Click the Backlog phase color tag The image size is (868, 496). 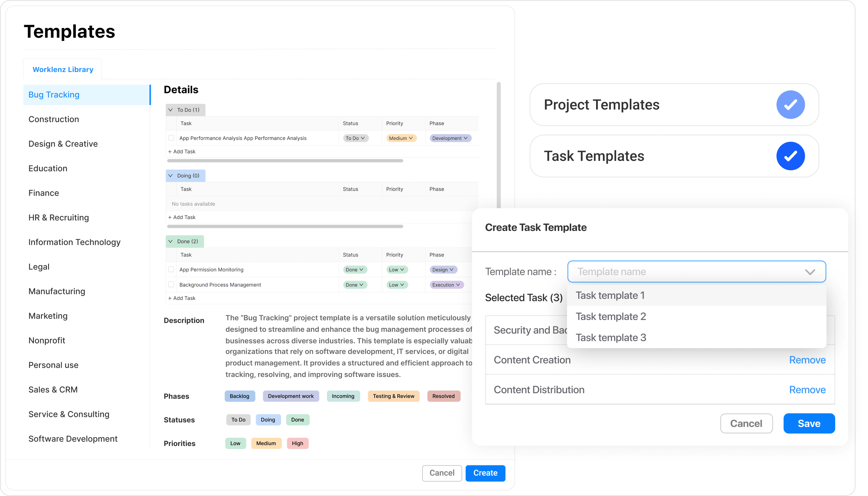click(x=239, y=396)
